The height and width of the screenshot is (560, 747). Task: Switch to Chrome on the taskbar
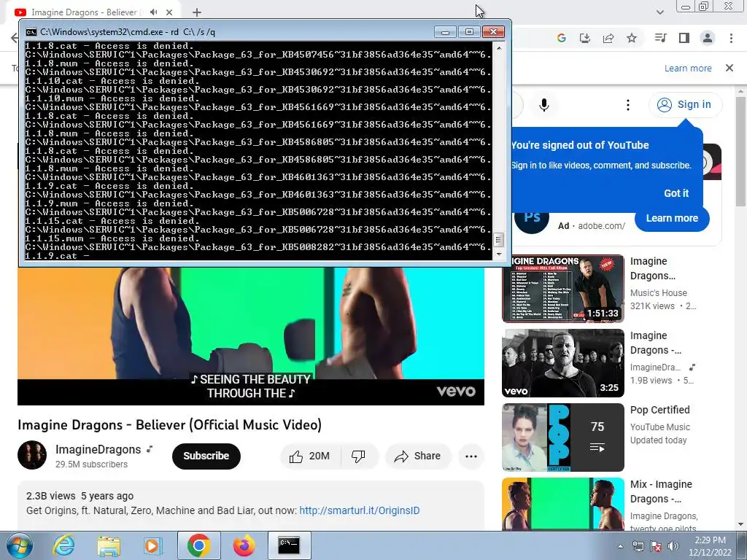click(x=198, y=545)
